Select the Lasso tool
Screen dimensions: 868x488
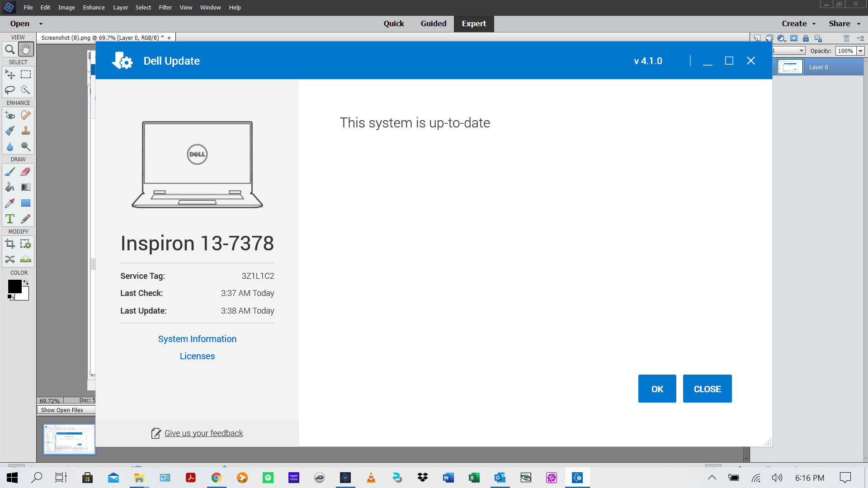pyautogui.click(x=9, y=90)
